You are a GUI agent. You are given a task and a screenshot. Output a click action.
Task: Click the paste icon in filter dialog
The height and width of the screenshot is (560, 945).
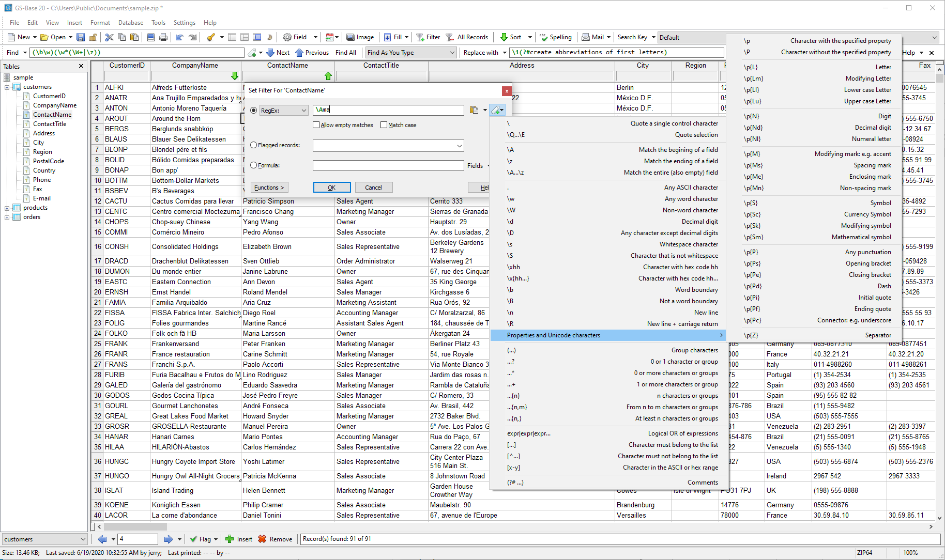tap(474, 110)
